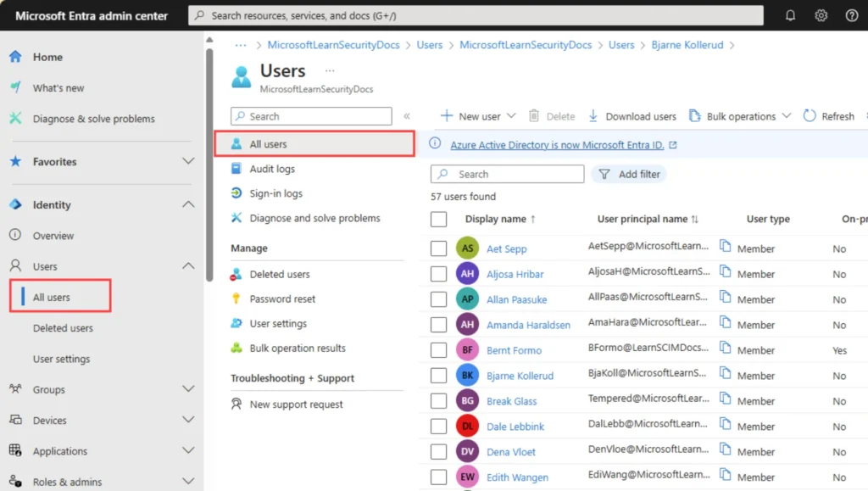Click the Delete toolbar button
This screenshot has height=491, width=868.
[552, 116]
